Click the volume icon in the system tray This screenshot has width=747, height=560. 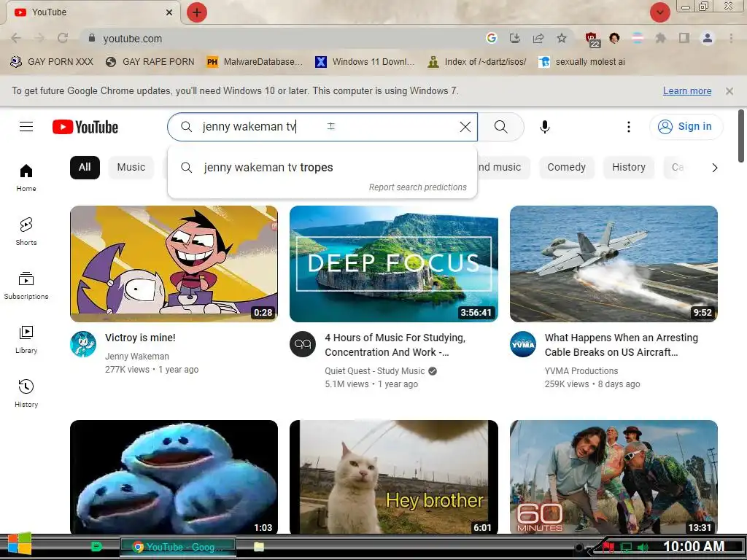[643, 547]
